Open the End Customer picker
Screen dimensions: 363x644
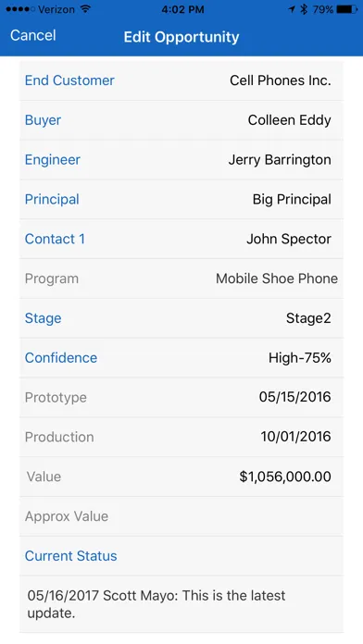pos(181,80)
